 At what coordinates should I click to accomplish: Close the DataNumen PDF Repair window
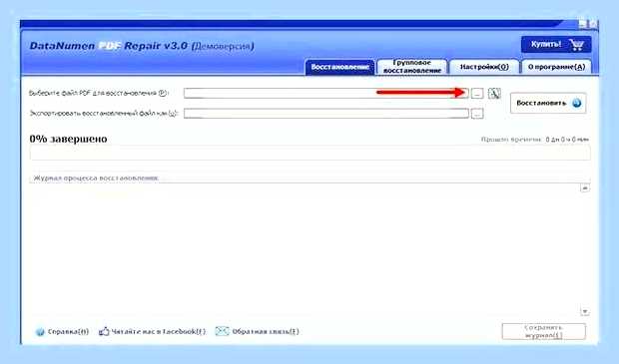[x=593, y=24]
